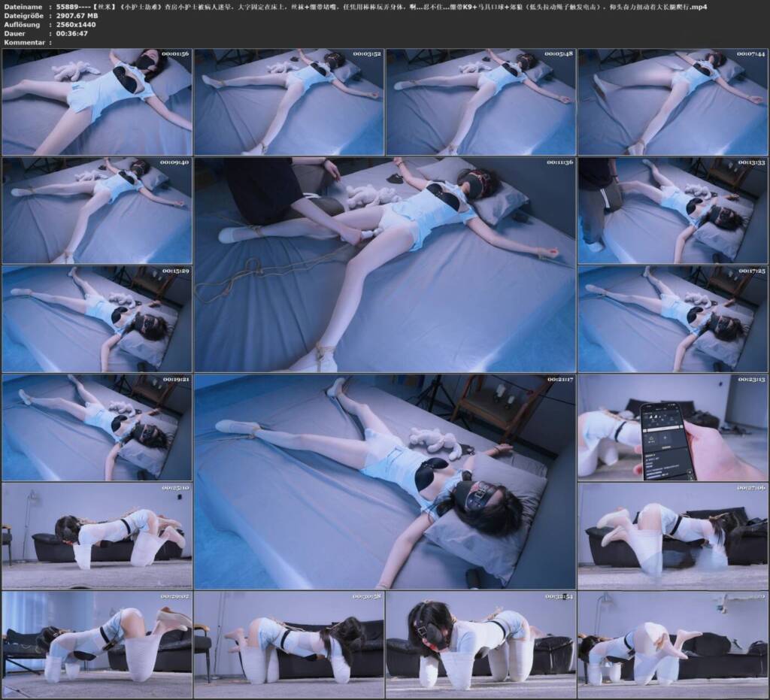Open the frame stamped 00:25:10
The height and width of the screenshot is (700, 770).
[97, 536]
